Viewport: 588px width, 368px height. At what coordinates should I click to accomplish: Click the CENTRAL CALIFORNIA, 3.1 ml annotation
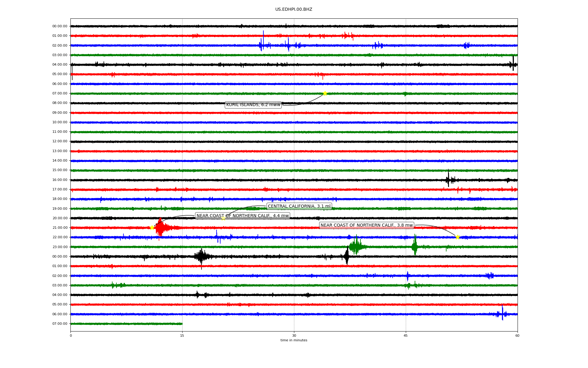click(x=299, y=206)
